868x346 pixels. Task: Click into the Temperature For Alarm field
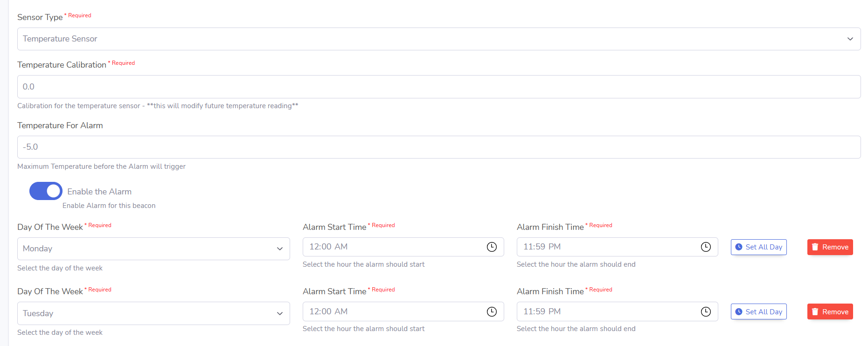438,147
